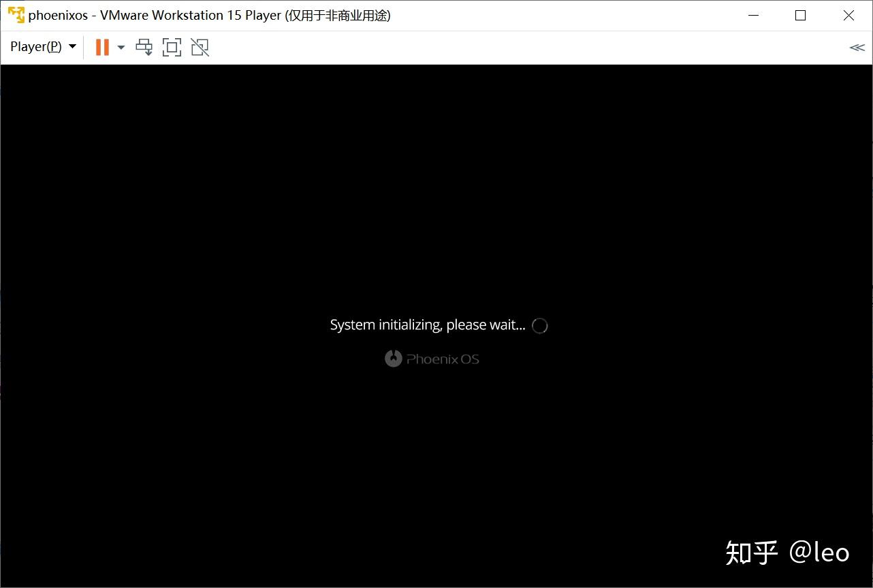The image size is (873, 588).
Task: Minimize the VMware Player window
Action: (x=753, y=15)
